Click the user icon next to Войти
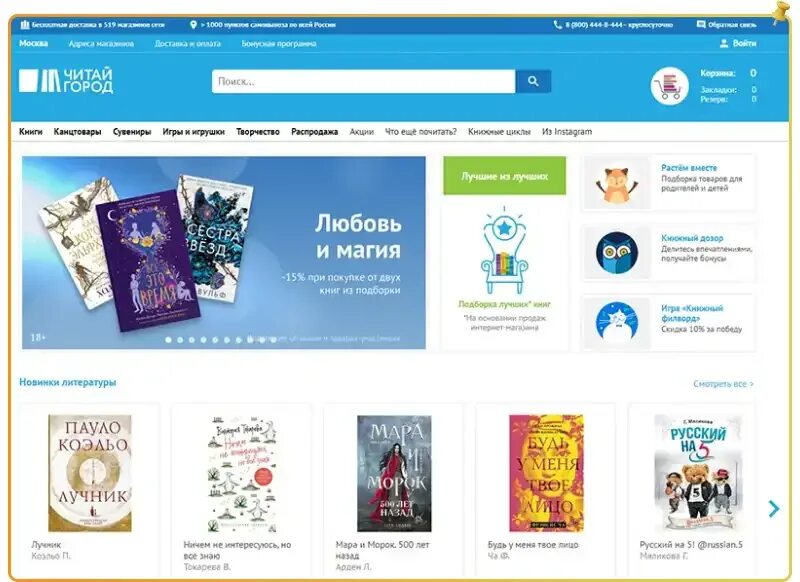800x582 pixels. [723, 43]
